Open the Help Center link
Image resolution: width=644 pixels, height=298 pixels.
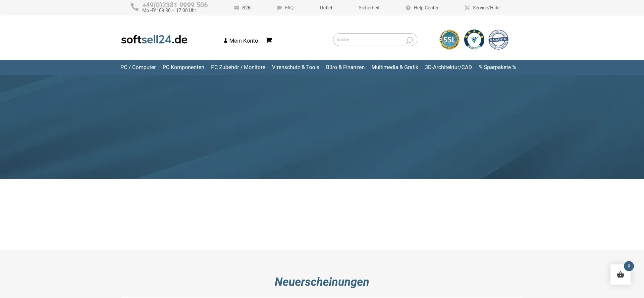tap(426, 8)
